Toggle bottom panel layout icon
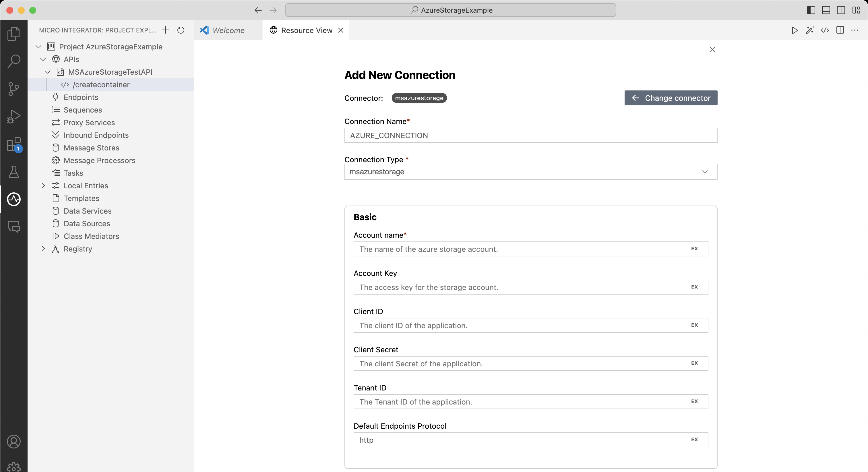868x472 pixels. 826,10
